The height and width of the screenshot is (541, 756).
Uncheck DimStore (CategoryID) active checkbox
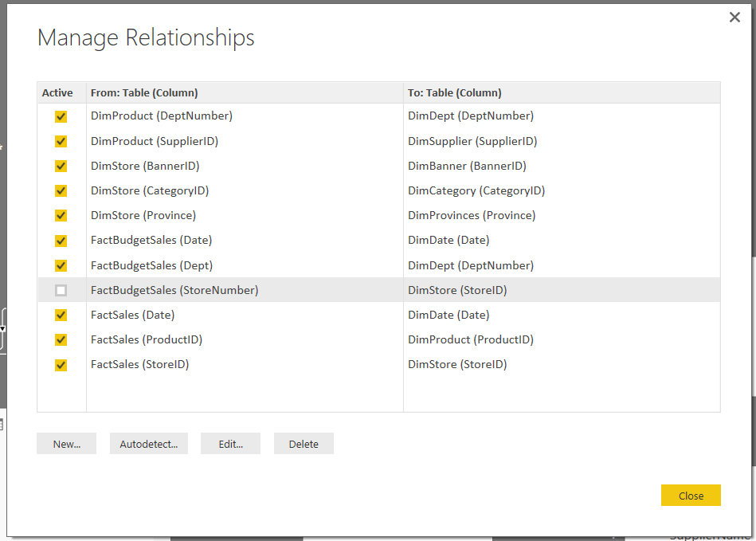point(61,190)
